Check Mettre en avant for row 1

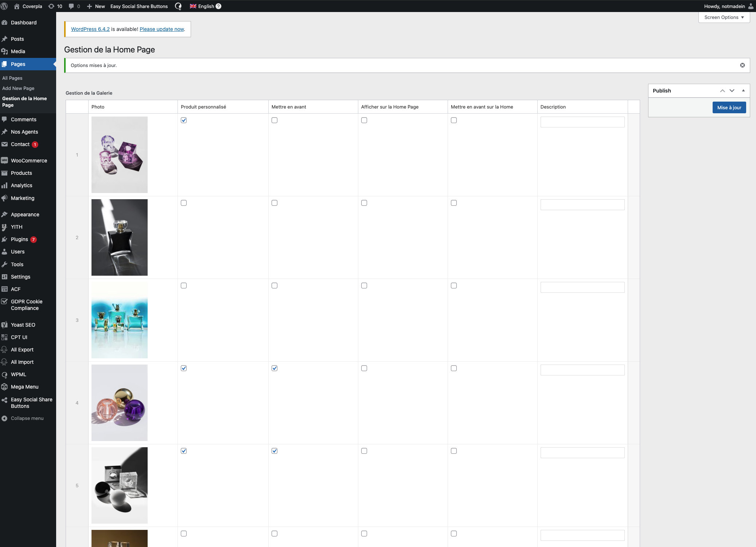point(274,120)
